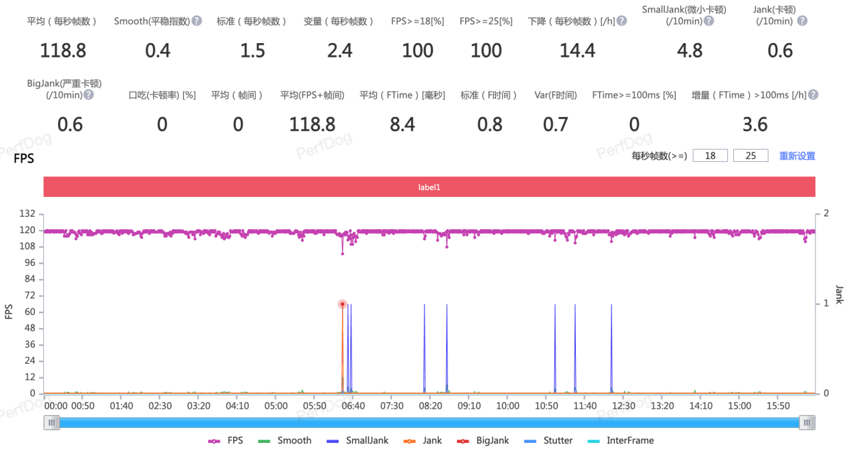Click the left timeline scrollbar handle
The height and width of the screenshot is (456, 868).
(x=51, y=422)
